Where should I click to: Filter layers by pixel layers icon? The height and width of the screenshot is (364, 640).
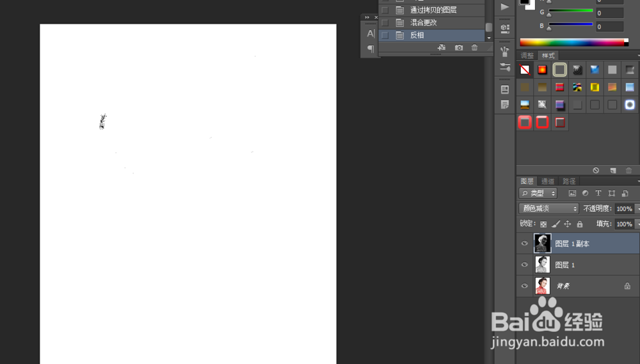pos(572,193)
